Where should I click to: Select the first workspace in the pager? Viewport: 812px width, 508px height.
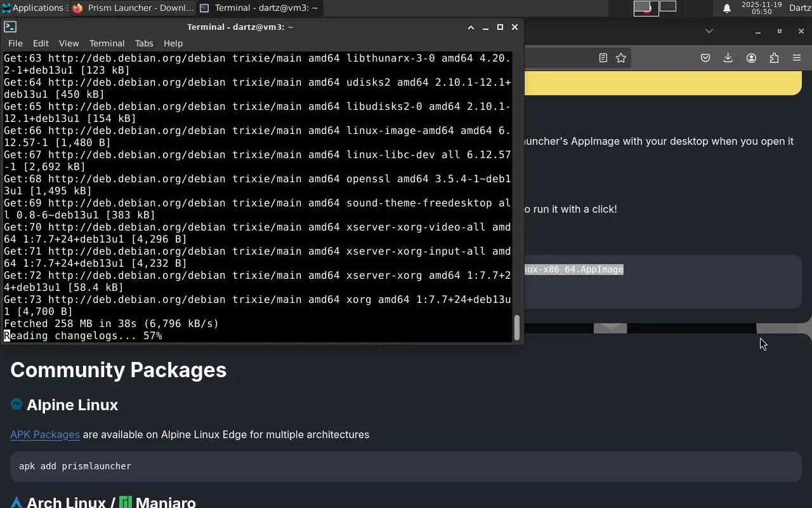(646, 8)
